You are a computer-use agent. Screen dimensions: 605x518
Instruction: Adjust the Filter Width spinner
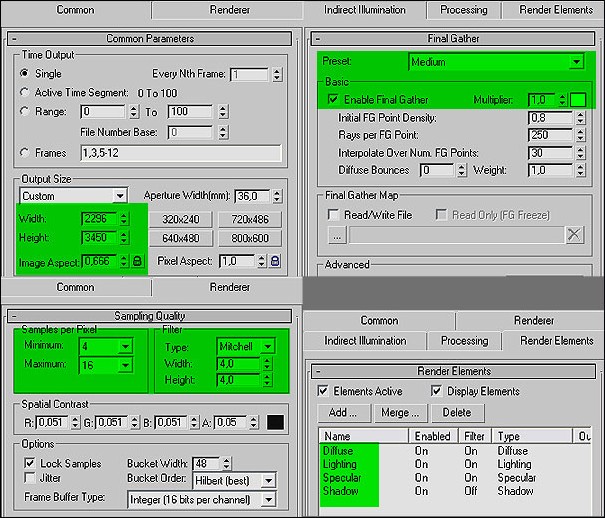[267, 364]
